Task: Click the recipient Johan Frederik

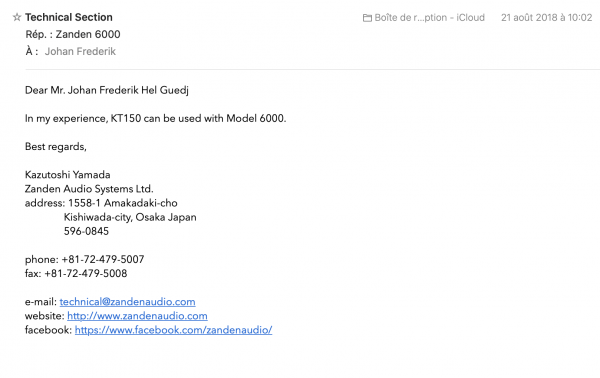Action: [x=80, y=51]
